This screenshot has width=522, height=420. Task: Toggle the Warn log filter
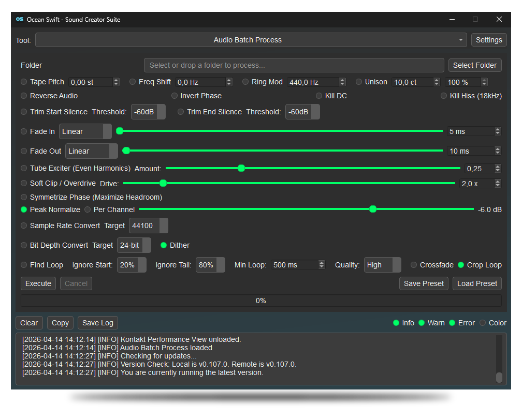click(422, 323)
